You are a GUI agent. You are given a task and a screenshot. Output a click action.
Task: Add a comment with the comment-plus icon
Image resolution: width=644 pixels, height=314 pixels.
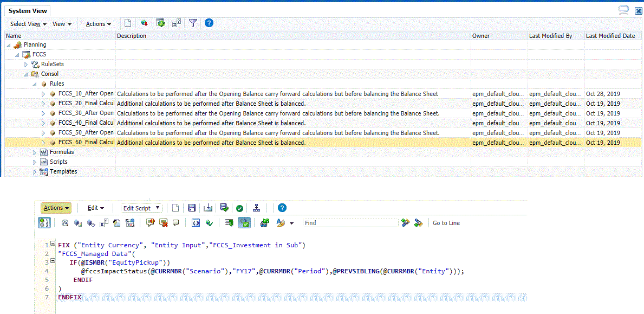coord(151,223)
